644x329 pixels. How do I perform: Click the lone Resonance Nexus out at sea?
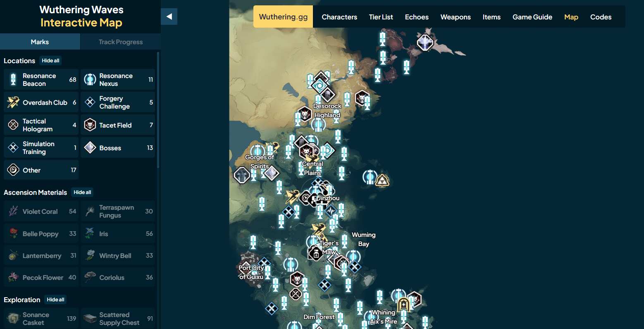pyautogui.click(x=370, y=177)
